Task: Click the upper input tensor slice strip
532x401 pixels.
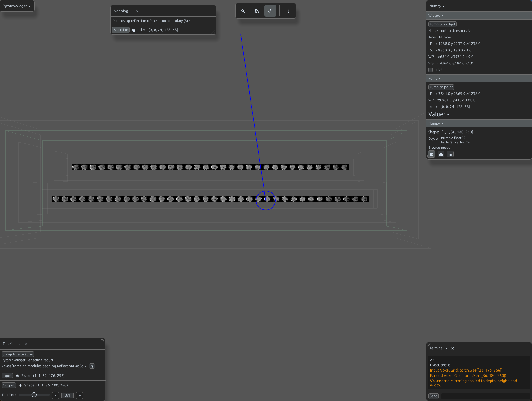Action: [211, 167]
